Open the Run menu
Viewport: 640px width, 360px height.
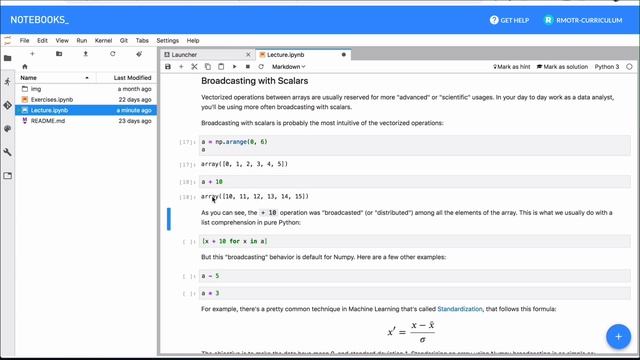click(82, 40)
